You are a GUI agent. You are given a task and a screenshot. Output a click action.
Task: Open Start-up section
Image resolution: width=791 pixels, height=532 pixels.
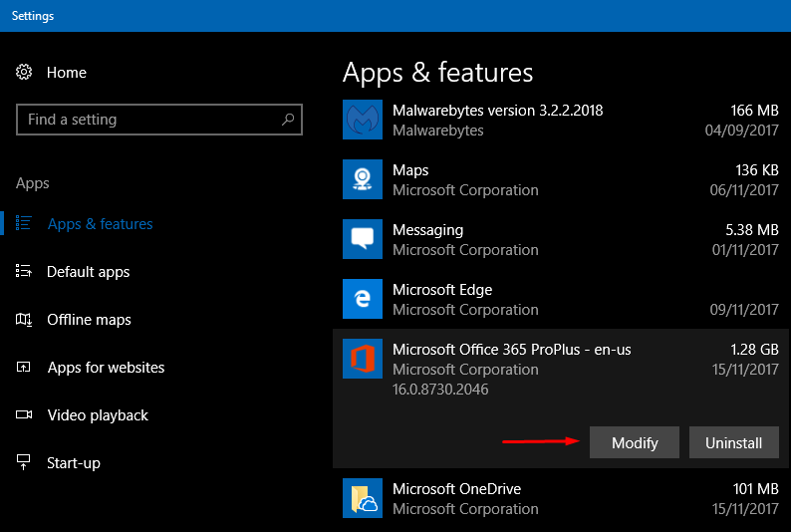[x=74, y=463]
